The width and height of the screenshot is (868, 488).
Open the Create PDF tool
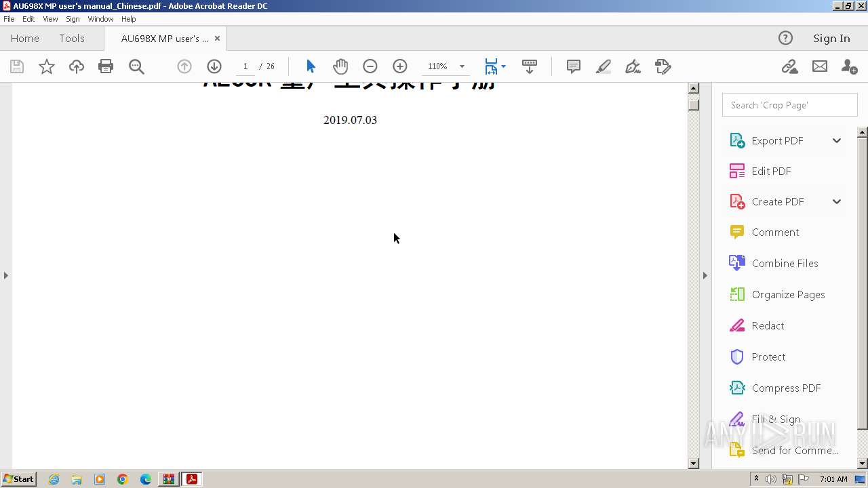778,201
